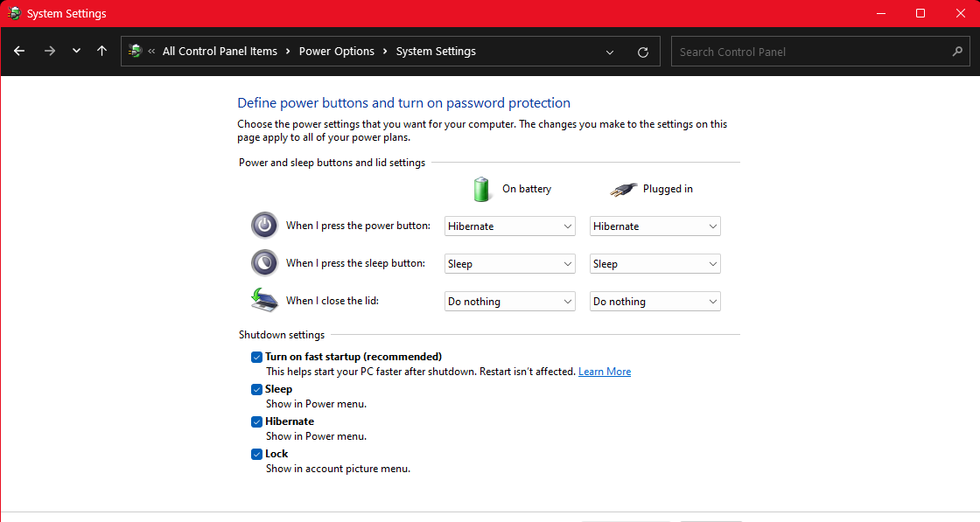Expand chevron after Power Options breadcrumb
This screenshot has width=980, height=522.
(385, 52)
